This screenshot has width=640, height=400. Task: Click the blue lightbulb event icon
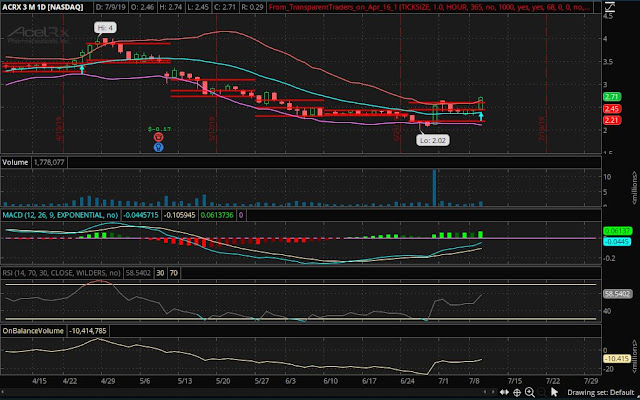pyautogui.click(x=158, y=147)
